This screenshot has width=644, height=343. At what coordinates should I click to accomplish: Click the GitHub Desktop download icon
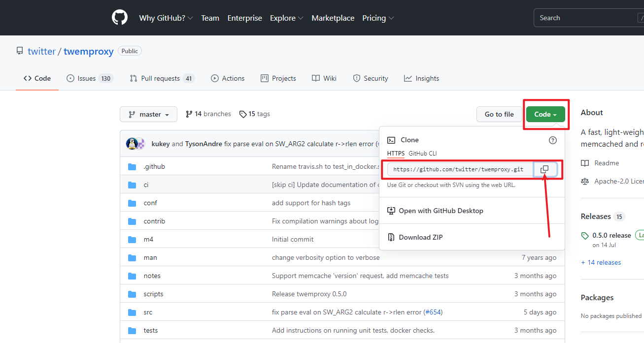coord(391,211)
